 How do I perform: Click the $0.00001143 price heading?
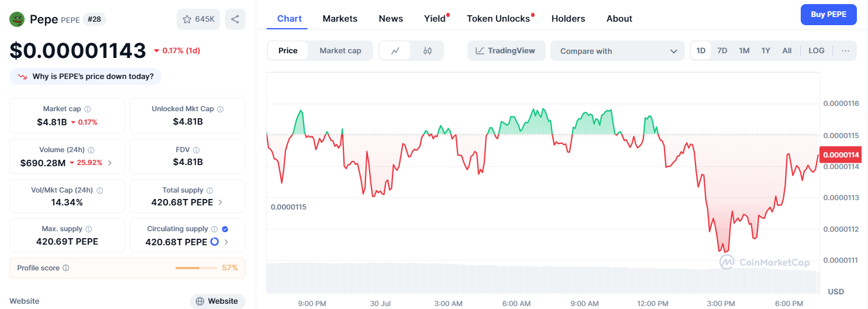pyautogui.click(x=78, y=50)
